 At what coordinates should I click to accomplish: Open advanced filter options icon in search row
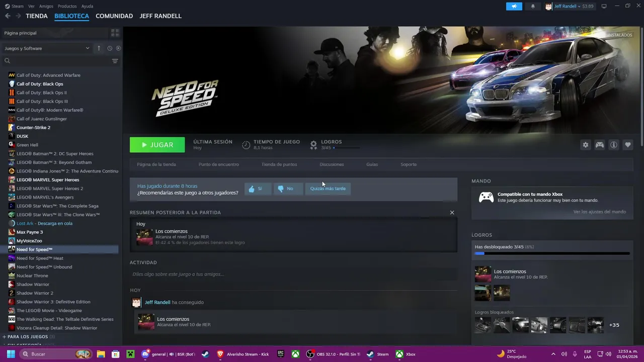115,61
